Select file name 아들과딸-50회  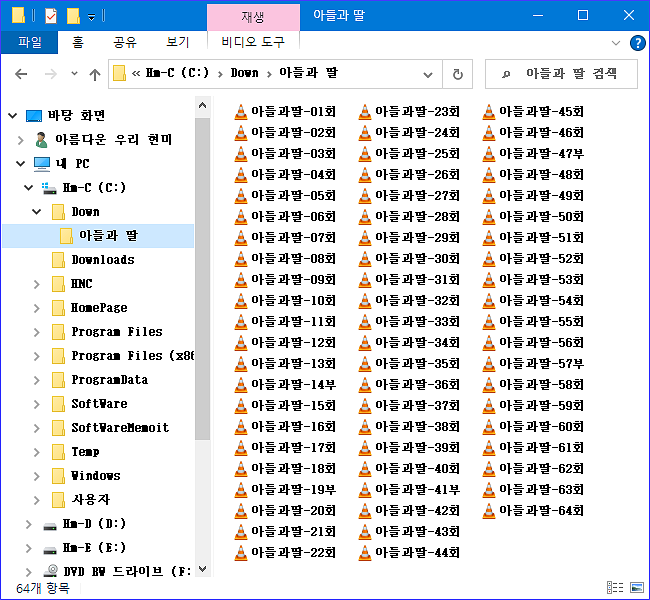coord(541,217)
